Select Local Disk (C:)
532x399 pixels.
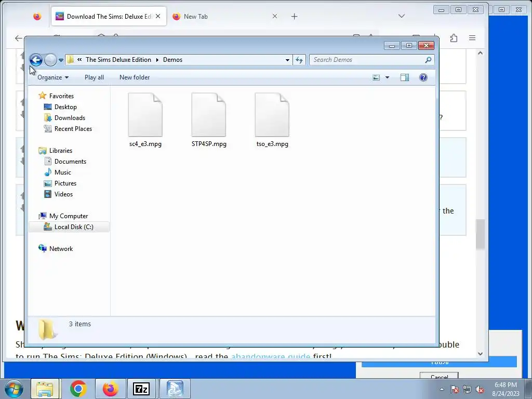(69, 227)
